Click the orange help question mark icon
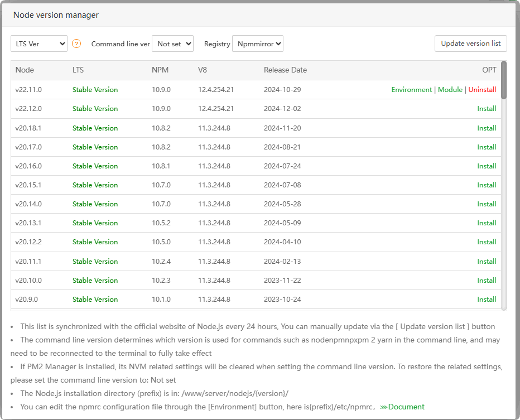The height and width of the screenshot is (420, 520). (76, 44)
